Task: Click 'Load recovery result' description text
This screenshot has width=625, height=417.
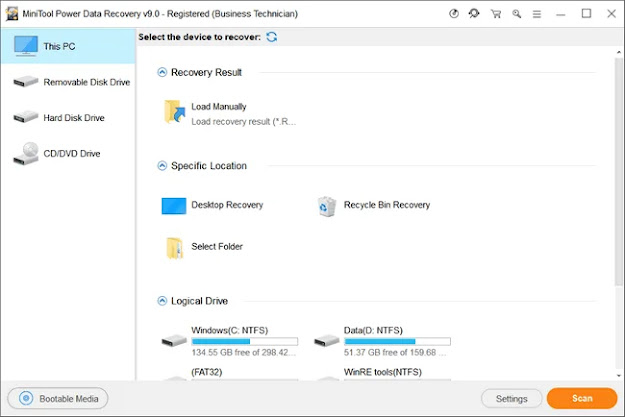Action: [244, 122]
